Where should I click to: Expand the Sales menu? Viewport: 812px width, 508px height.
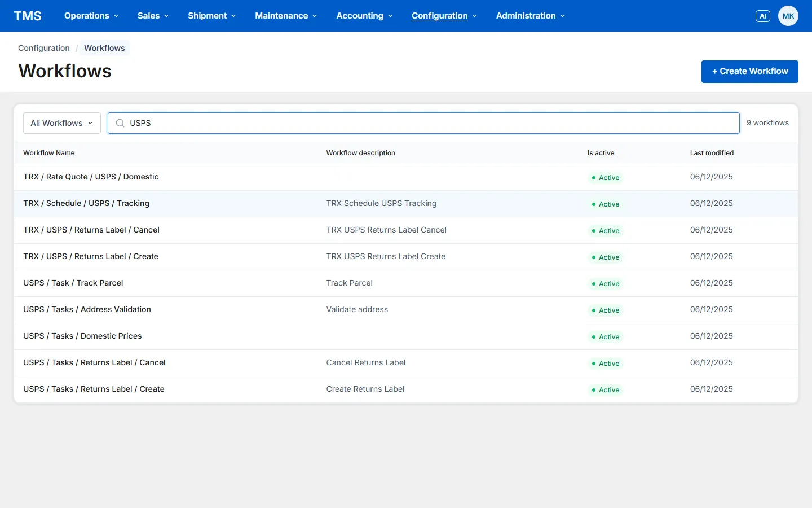click(x=153, y=16)
